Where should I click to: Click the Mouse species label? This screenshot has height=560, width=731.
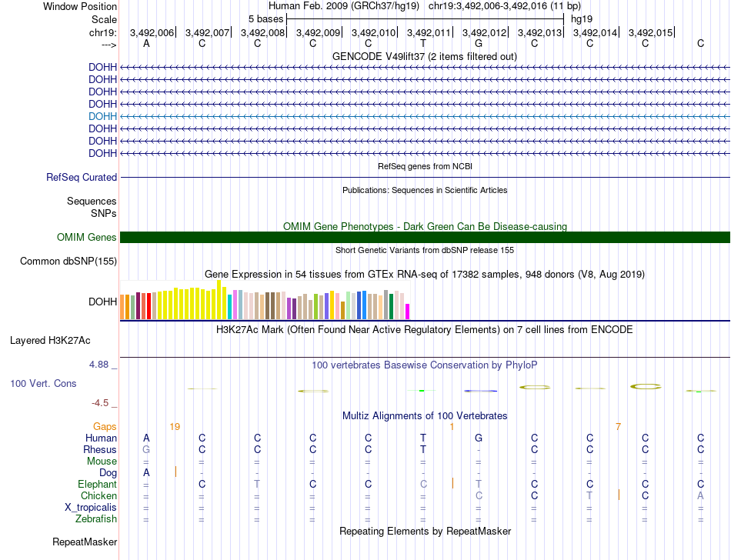click(x=102, y=462)
